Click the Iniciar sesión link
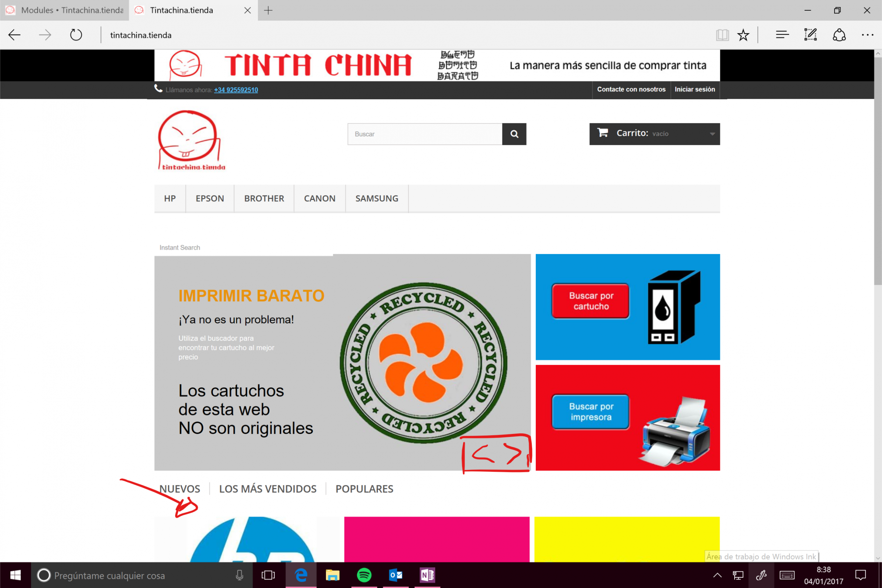The height and width of the screenshot is (588, 882). point(695,90)
